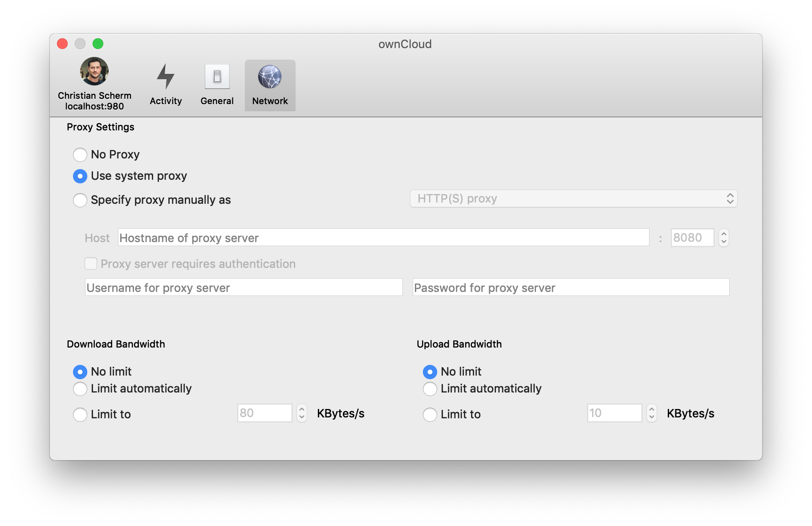Open the Activity lightning bolt icon
This screenshot has width=812, height=526.
(x=166, y=77)
